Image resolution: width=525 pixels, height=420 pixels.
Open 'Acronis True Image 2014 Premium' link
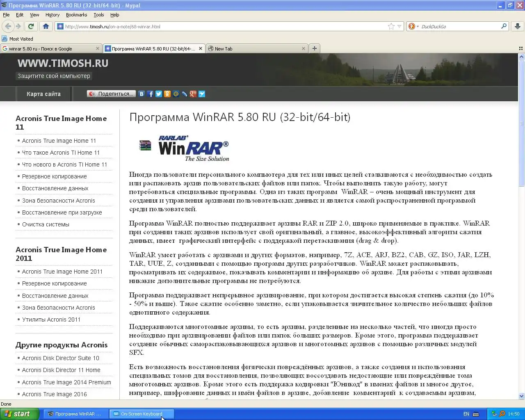(66, 382)
